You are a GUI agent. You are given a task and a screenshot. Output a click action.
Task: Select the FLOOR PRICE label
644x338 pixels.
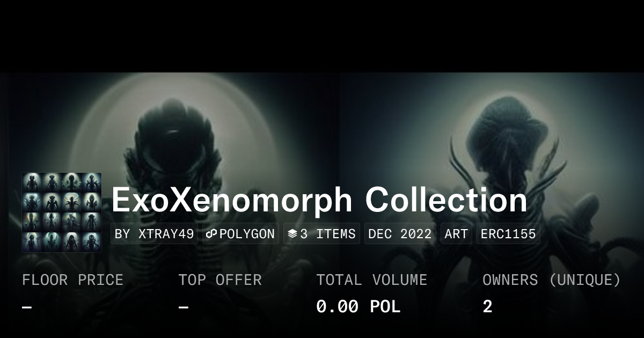[x=72, y=280]
